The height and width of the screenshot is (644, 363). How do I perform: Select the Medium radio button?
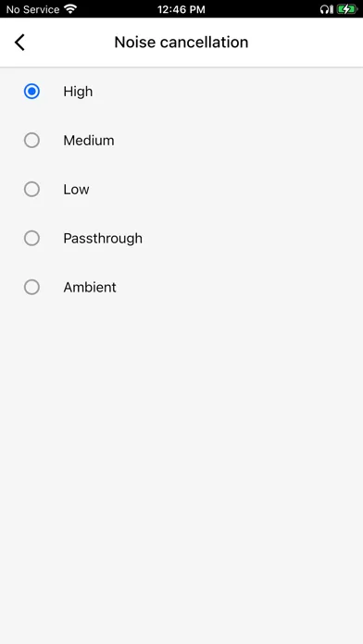click(x=31, y=140)
